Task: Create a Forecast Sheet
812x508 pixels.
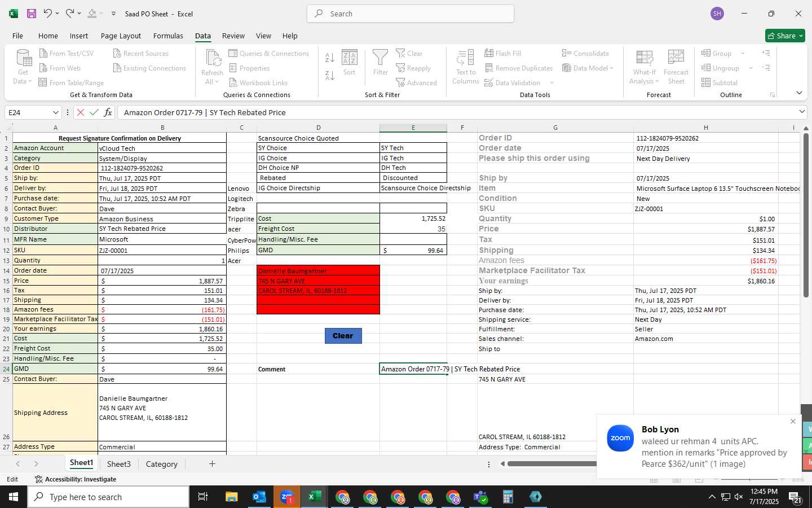Action: click(x=676, y=67)
